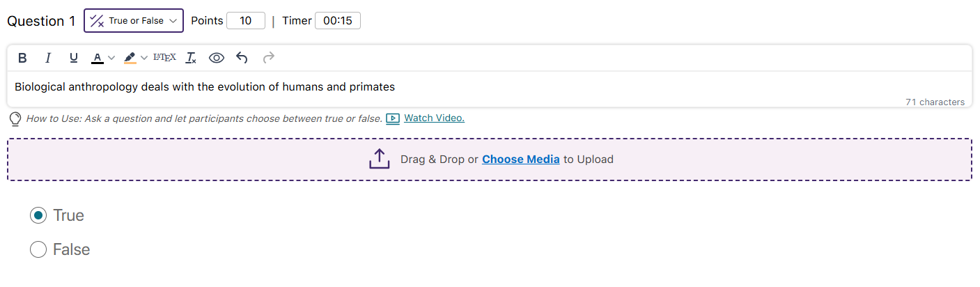Underline the selected question text
Viewport: 980px width, 287px height.
pos(73,58)
